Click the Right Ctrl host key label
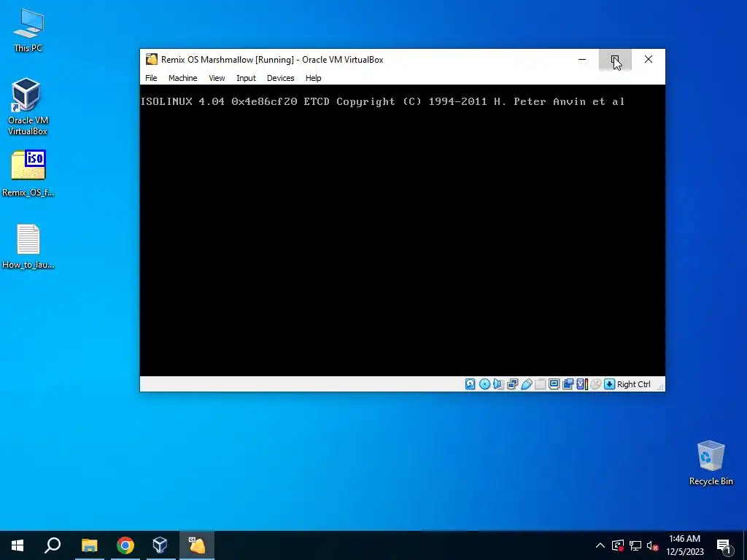The image size is (747, 560). pyautogui.click(x=634, y=384)
